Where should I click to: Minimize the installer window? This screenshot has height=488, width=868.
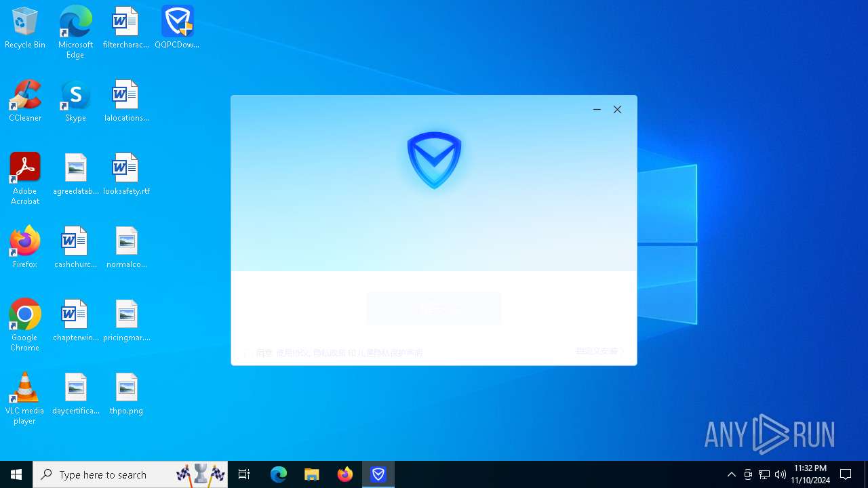[597, 109]
